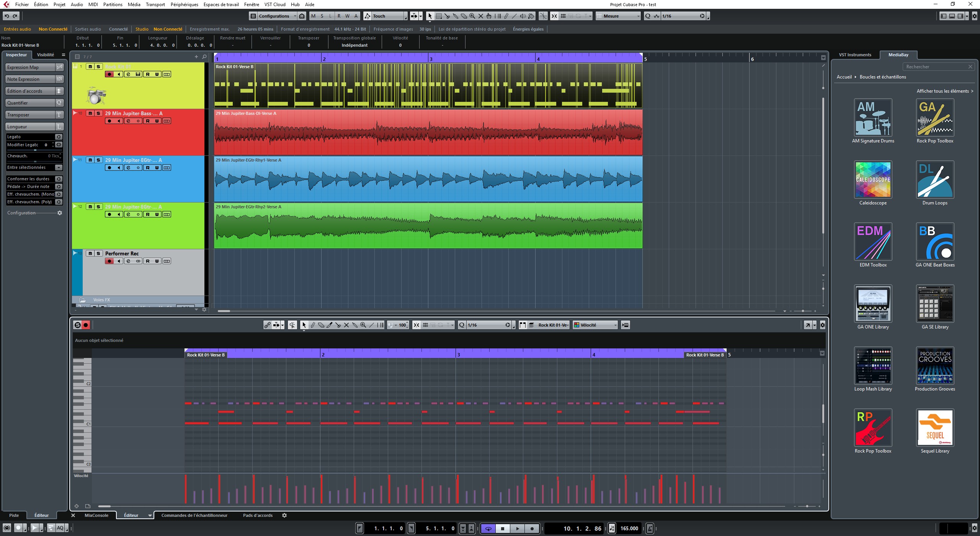Open the Caleidoscope library thumbnail
This screenshot has width=980, height=536.
(x=873, y=180)
